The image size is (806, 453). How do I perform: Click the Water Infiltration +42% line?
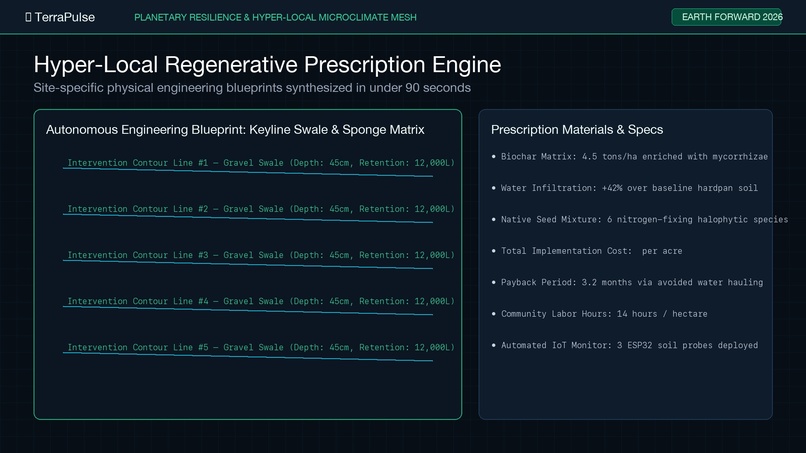tap(625, 188)
